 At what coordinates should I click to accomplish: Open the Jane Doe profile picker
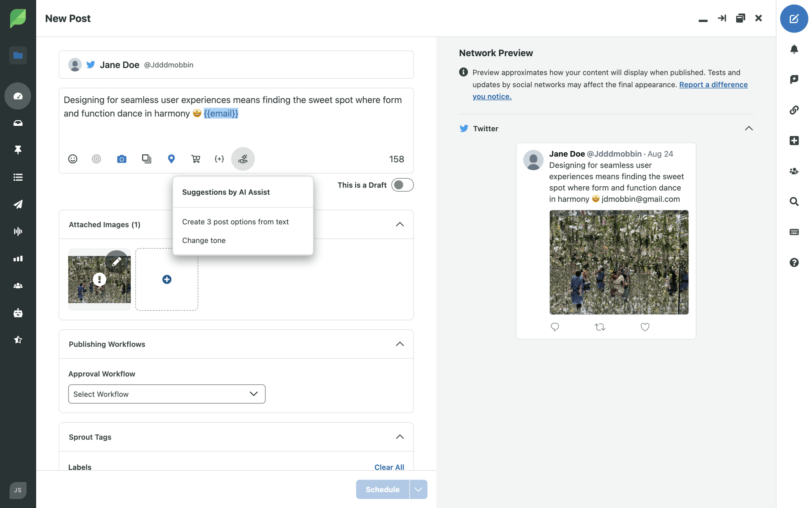point(236,65)
